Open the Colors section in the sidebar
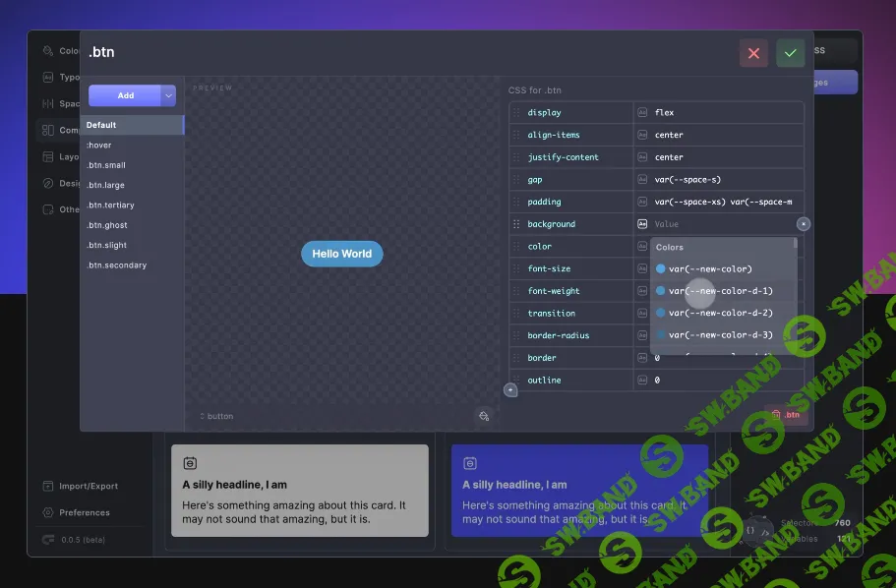The width and height of the screenshot is (896, 588). point(48,51)
